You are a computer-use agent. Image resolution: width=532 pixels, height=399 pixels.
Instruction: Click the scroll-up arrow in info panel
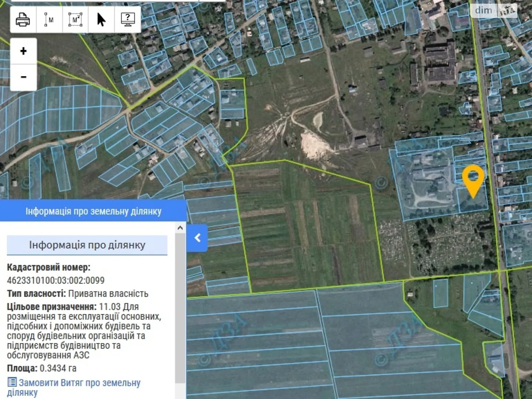pyautogui.click(x=180, y=228)
